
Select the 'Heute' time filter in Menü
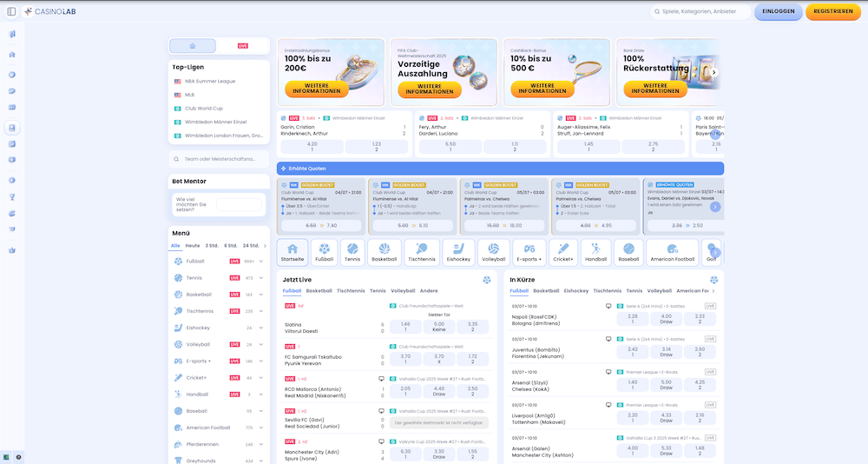pyautogui.click(x=192, y=246)
